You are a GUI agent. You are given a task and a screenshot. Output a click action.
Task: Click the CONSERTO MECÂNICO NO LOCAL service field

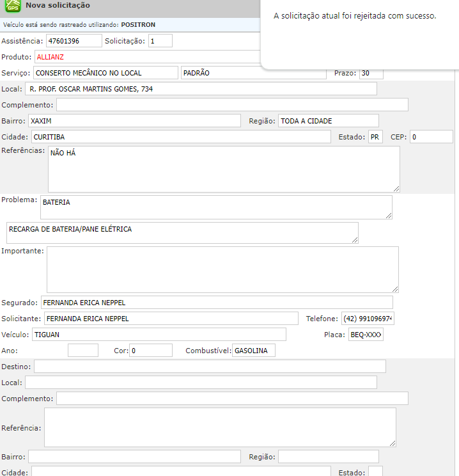pos(105,73)
